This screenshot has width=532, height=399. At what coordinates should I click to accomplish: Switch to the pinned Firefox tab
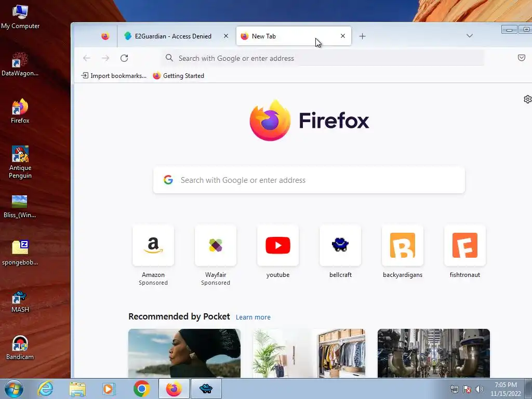(x=105, y=36)
